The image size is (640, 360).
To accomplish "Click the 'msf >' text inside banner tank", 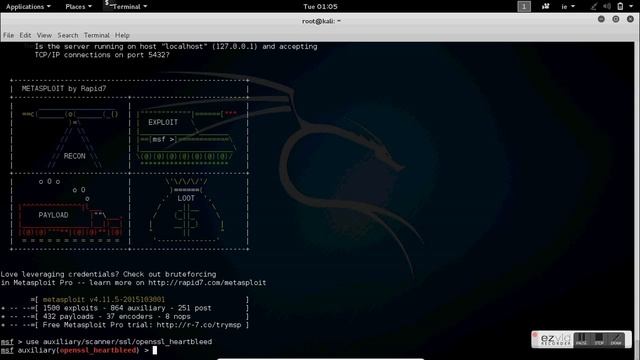I will [x=162, y=140].
